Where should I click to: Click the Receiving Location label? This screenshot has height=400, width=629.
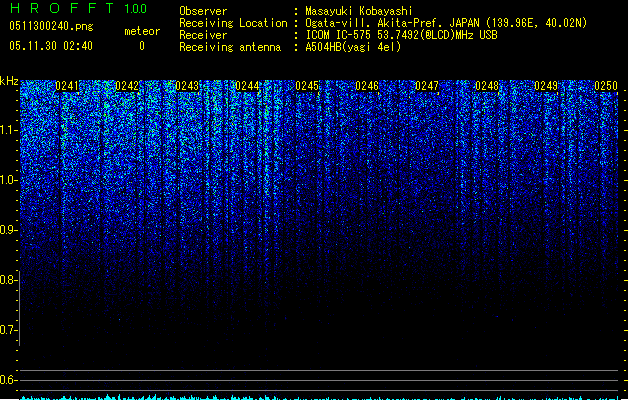pyautogui.click(x=233, y=23)
